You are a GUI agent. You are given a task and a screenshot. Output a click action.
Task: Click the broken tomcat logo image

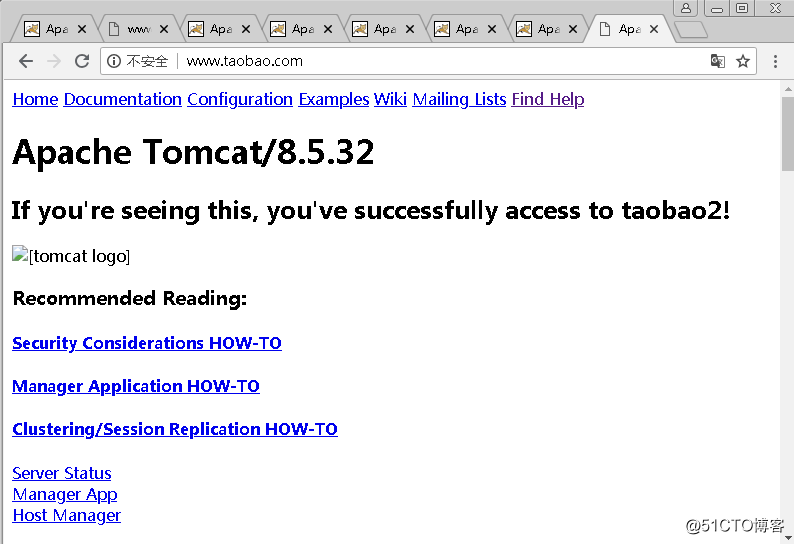tap(71, 256)
